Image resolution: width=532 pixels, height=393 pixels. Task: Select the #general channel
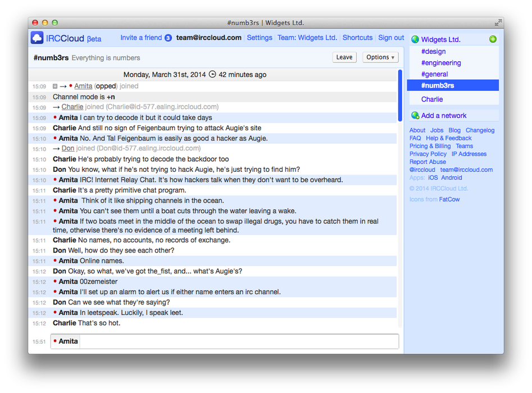pyautogui.click(x=434, y=74)
